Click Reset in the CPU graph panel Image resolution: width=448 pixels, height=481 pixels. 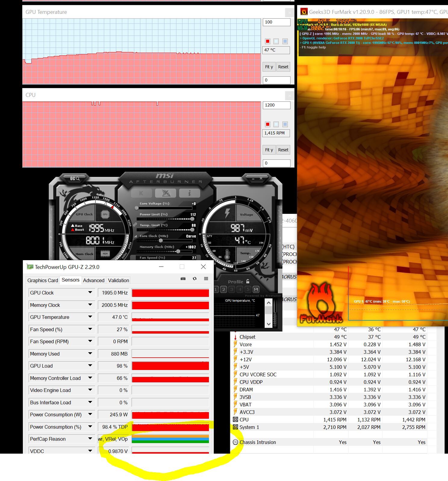(x=283, y=150)
